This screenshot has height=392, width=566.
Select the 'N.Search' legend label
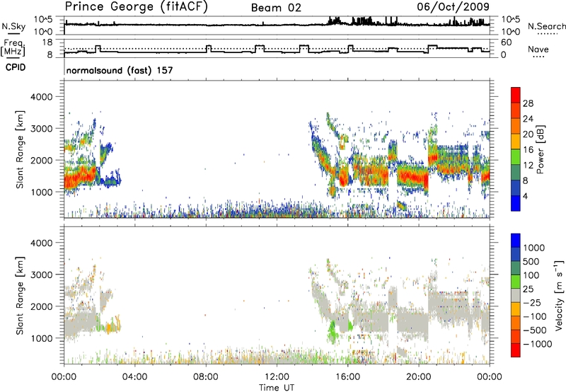546,26
